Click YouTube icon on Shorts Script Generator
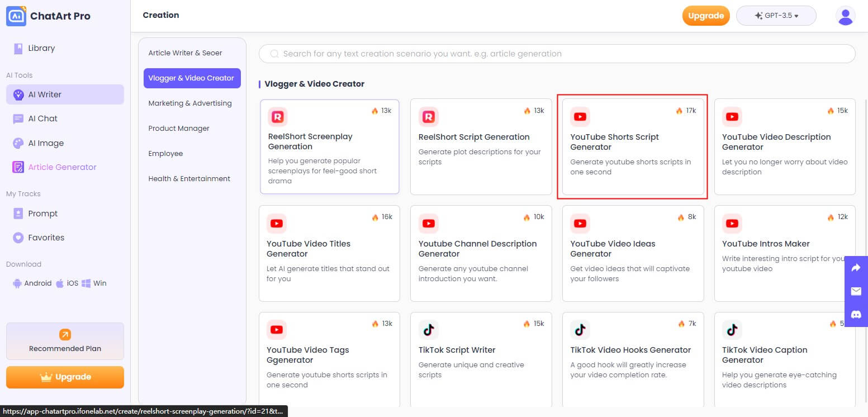The width and height of the screenshot is (868, 417). [580, 117]
